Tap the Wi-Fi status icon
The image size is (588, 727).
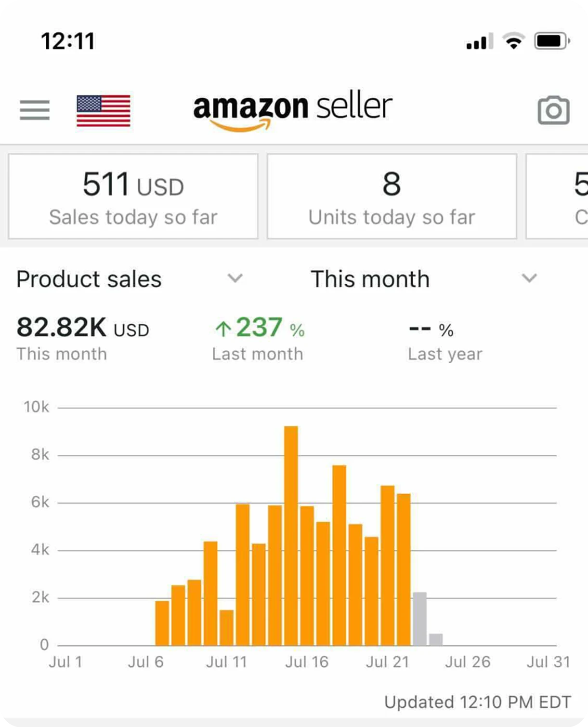513,41
